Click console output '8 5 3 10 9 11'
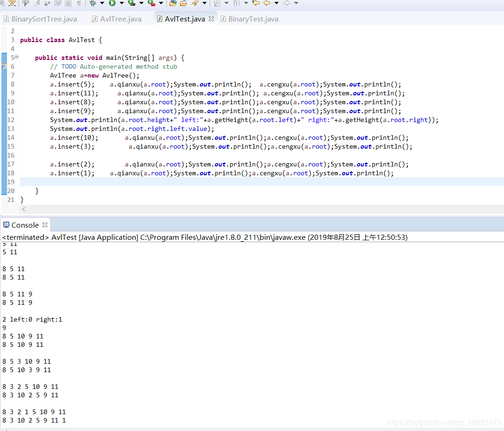The width and height of the screenshot is (504, 431). (27, 361)
